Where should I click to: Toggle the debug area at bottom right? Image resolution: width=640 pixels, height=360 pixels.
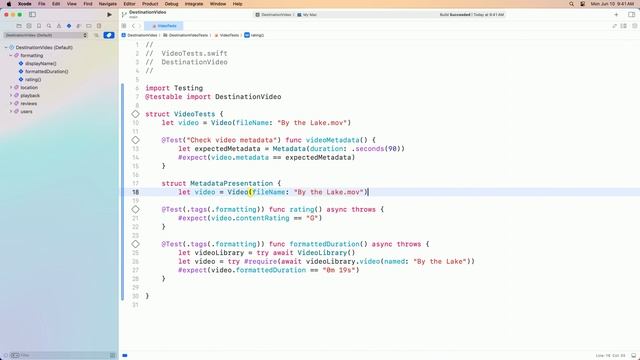pos(633,356)
